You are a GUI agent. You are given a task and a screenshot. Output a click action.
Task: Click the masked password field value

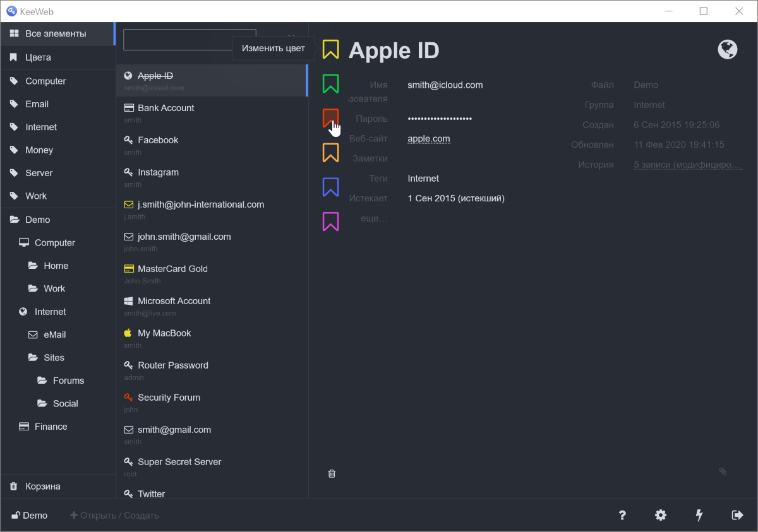click(x=440, y=119)
